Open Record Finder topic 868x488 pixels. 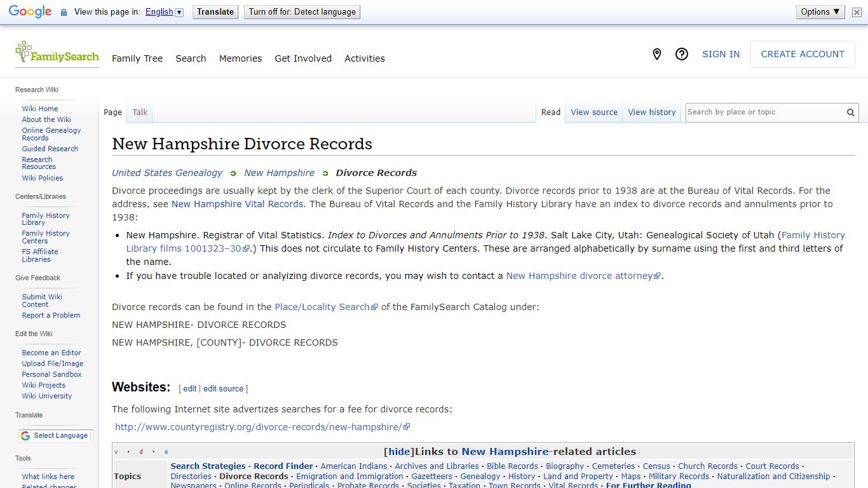[x=283, y=466]
